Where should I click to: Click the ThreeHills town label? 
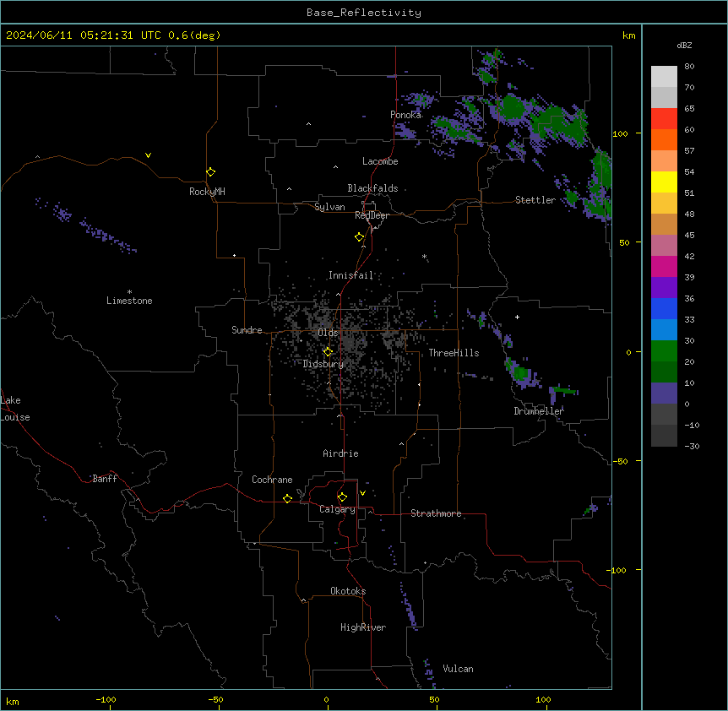click(x=454, y=353)
